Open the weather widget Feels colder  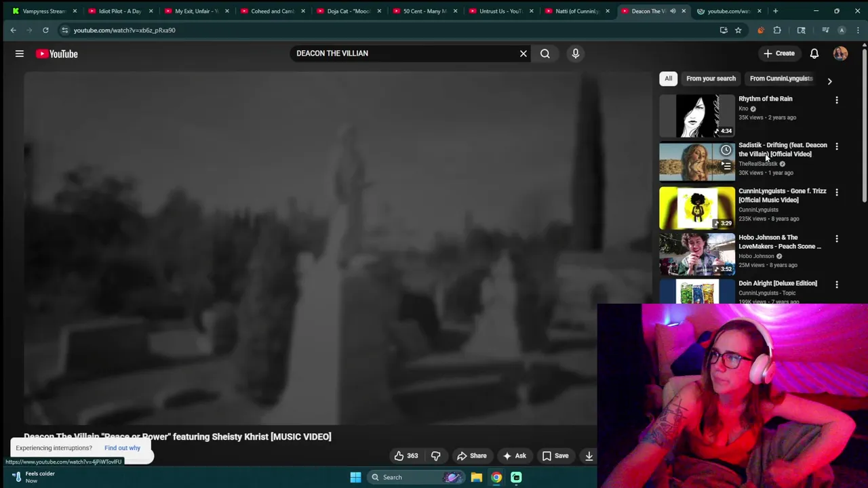pos(34,477)
